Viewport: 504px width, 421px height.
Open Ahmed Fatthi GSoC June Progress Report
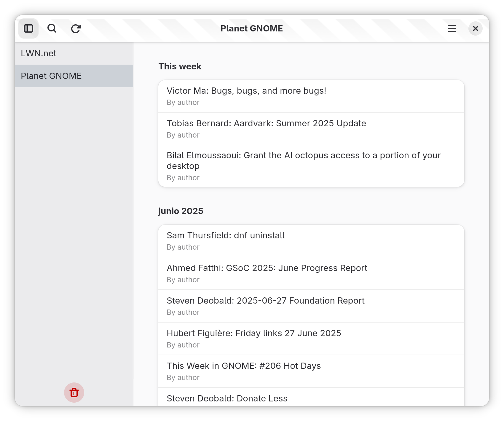[311, 273]
